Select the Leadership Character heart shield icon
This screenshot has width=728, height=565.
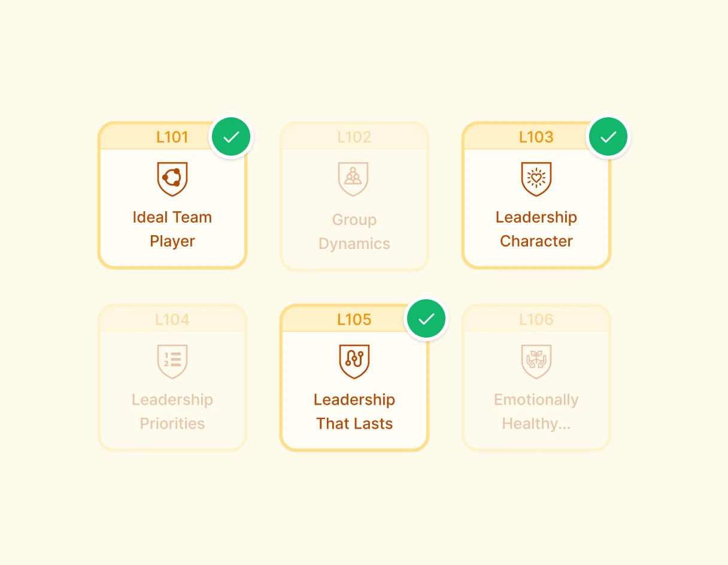click(x=536, y=178)
